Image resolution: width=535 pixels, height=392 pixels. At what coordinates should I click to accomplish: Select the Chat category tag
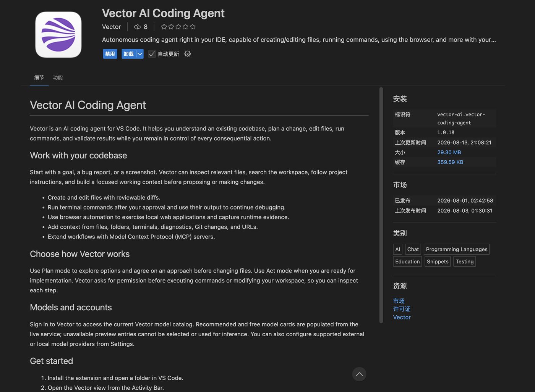pyautogui.click(x=413, y=249)
